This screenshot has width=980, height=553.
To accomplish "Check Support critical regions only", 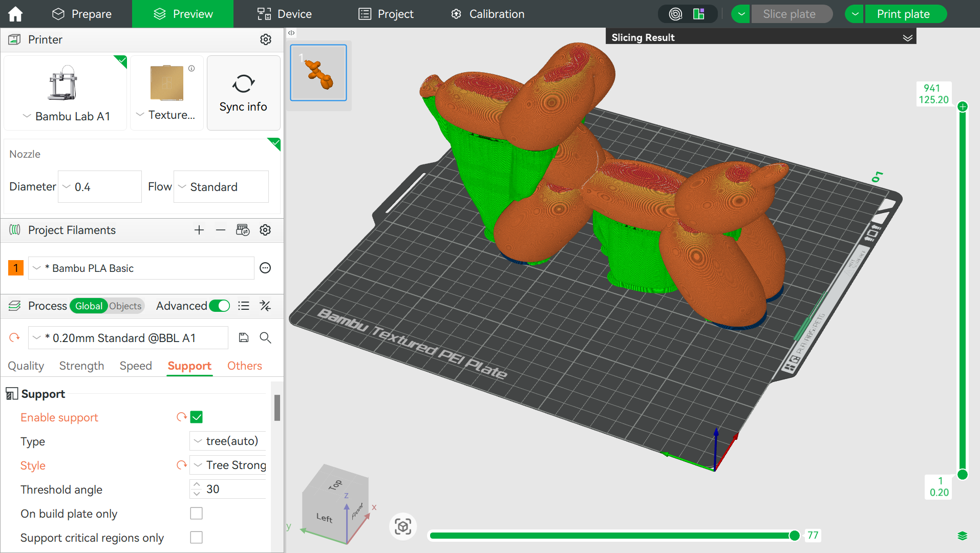I will tap(196, 537).
